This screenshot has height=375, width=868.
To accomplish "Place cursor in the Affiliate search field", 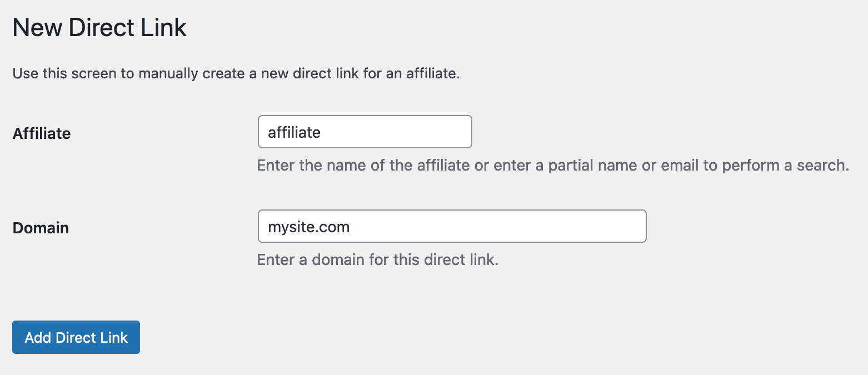I will (x=364, y=132).
